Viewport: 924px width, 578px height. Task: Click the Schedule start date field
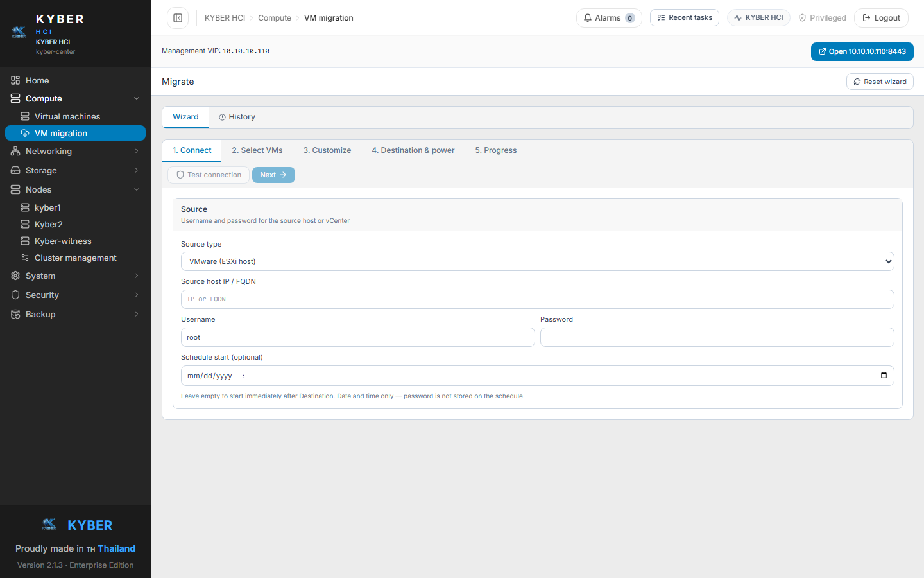coord(538,376)
